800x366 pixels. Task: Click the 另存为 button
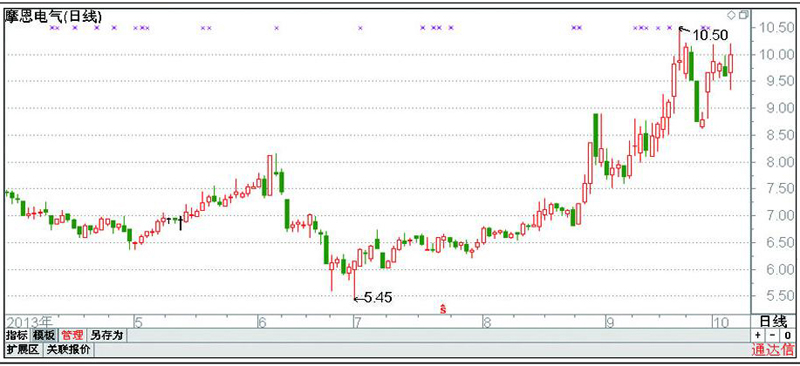tap(107, 335)
